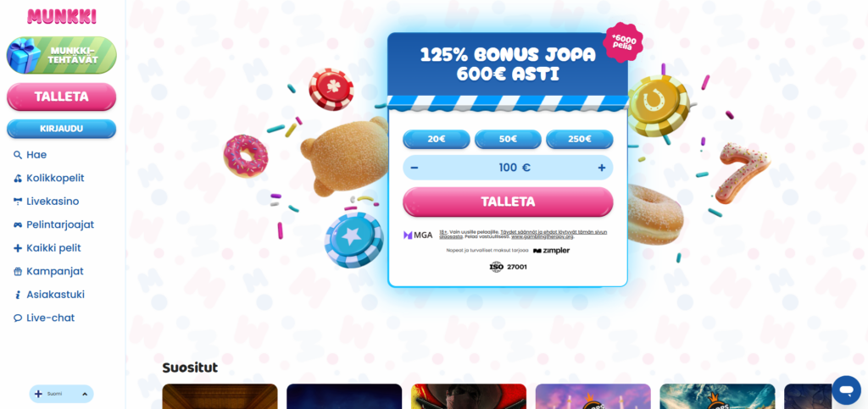Click the Kirjaudu login button
The width and height of the screenshot is (868, 409).
coord(61,129)
